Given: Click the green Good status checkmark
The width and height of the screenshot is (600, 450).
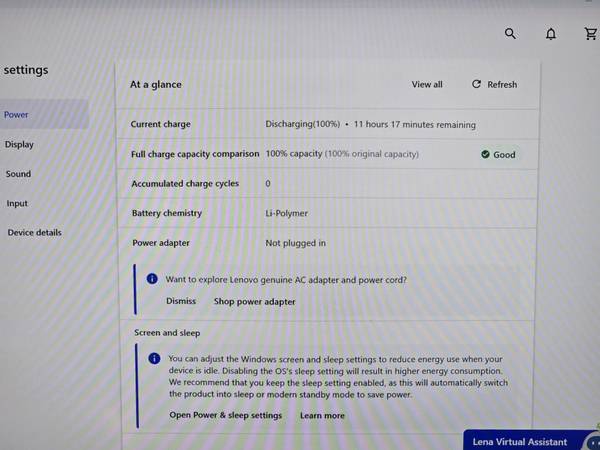Looking at the screenshot, I should click(485, 154).
